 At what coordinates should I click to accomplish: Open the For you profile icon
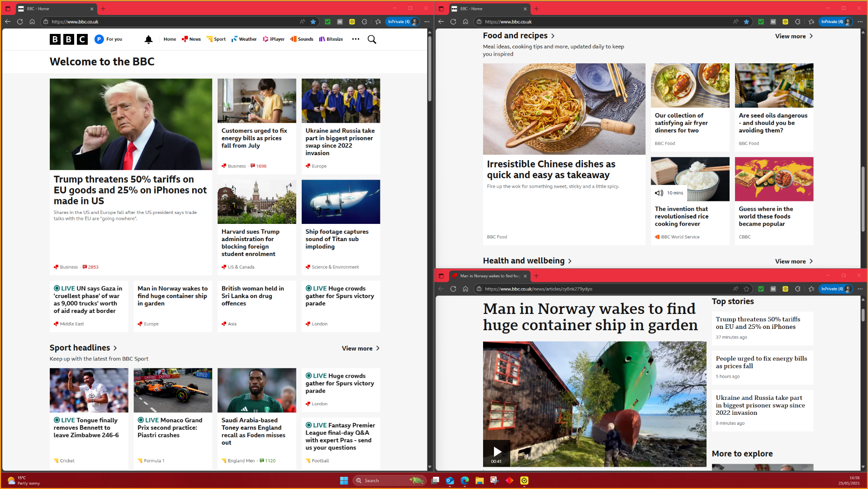coord(99,39)
